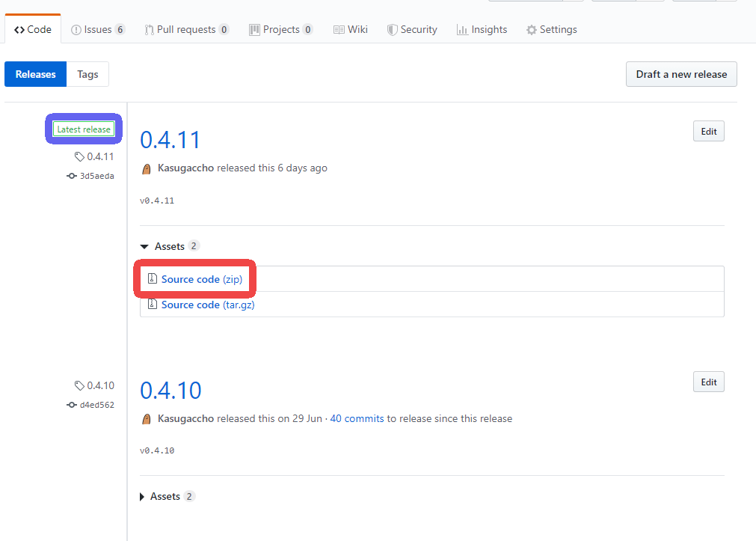This screenshot has width=756, height=541.
Task: Edit the 0.4.11 release
Action: point(708,132)
